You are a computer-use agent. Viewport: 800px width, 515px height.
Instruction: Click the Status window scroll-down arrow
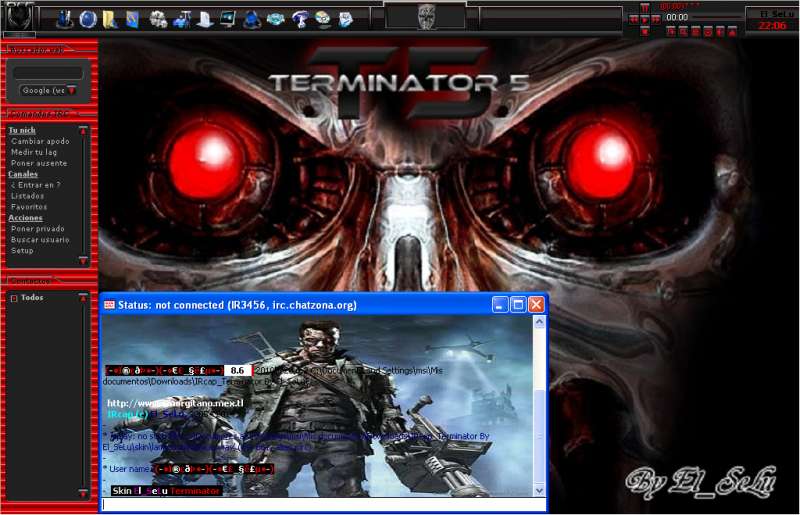tap(539, 491)
